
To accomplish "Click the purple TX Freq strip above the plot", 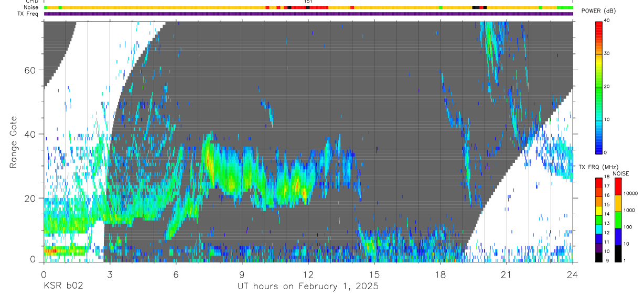I will coord(308,14).
